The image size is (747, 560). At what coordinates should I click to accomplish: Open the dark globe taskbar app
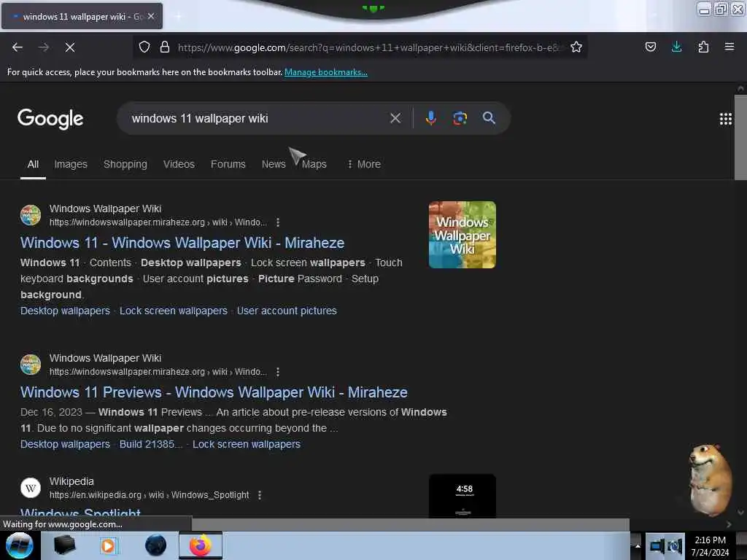click(x=155, y=545)
